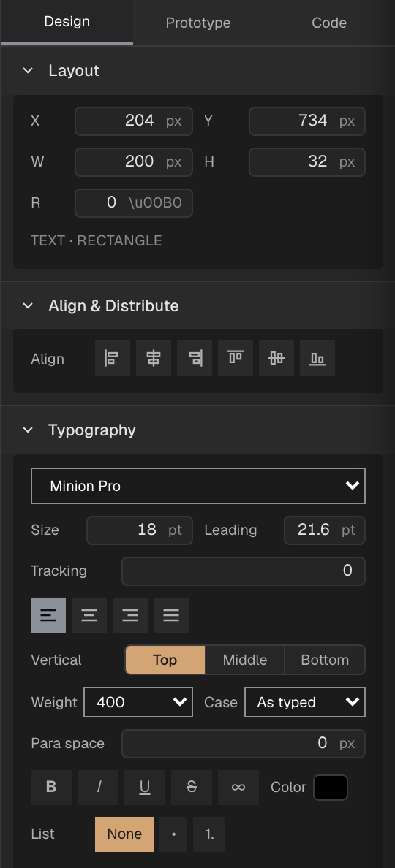Open the Case As typed dropdown
The image size is (395, 868).
[305, 702]
